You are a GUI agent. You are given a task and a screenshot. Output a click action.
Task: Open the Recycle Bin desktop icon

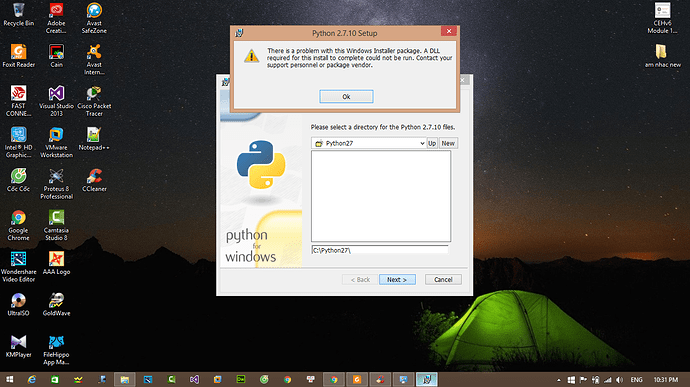pos(18,14)
